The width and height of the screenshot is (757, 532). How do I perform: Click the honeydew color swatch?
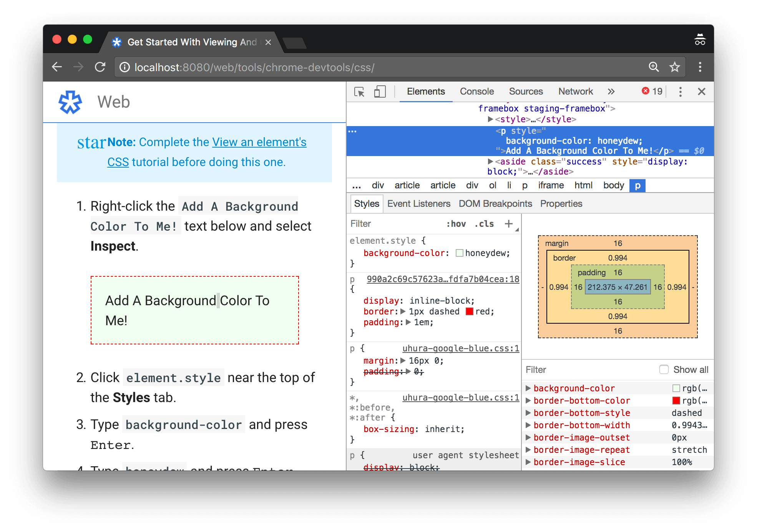(460, 253)
